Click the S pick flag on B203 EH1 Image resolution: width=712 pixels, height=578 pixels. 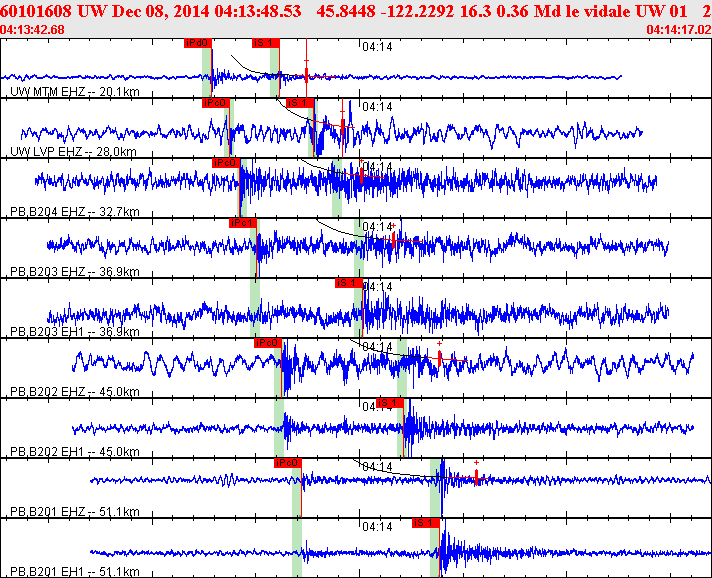click(x=347, y=283)
